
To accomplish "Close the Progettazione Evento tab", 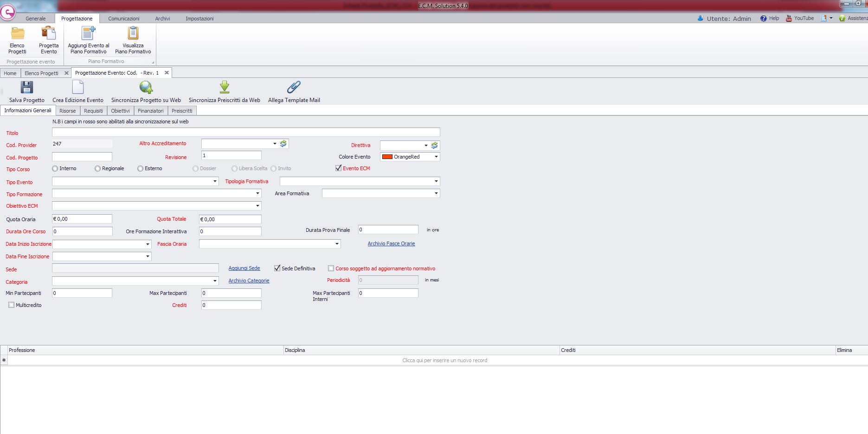I will [x=167, y=73].
